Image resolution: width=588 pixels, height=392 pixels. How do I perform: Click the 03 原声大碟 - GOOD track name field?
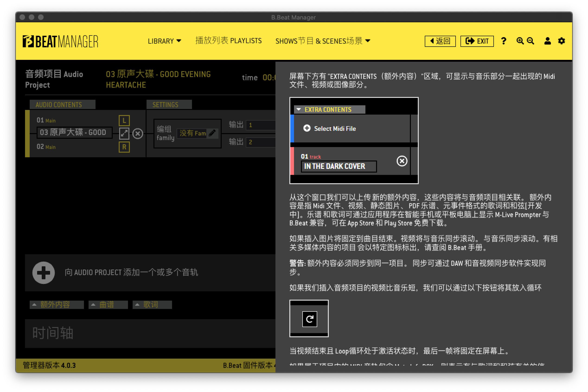(74, 132)
